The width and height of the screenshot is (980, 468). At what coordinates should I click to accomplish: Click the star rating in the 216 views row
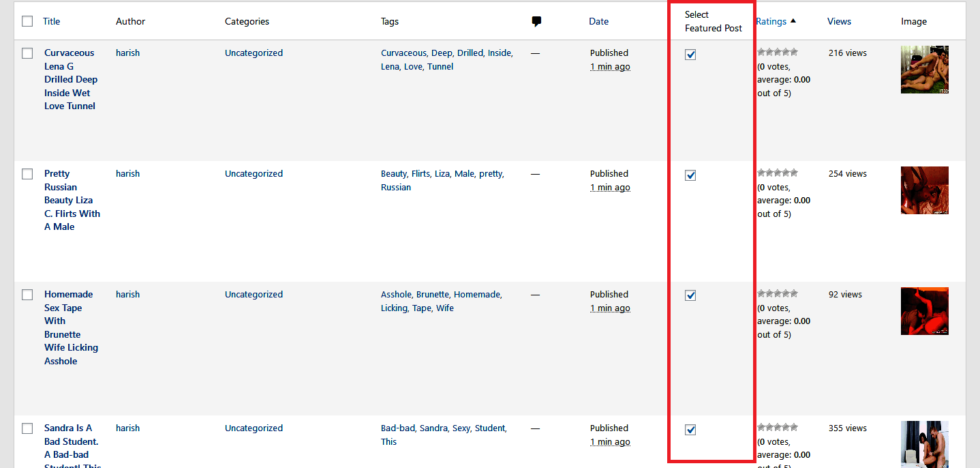click(x=778, y=53)
